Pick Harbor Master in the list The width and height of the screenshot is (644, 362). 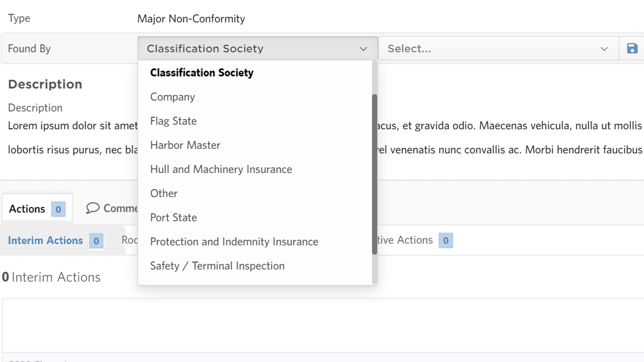[x=185, y=145]
